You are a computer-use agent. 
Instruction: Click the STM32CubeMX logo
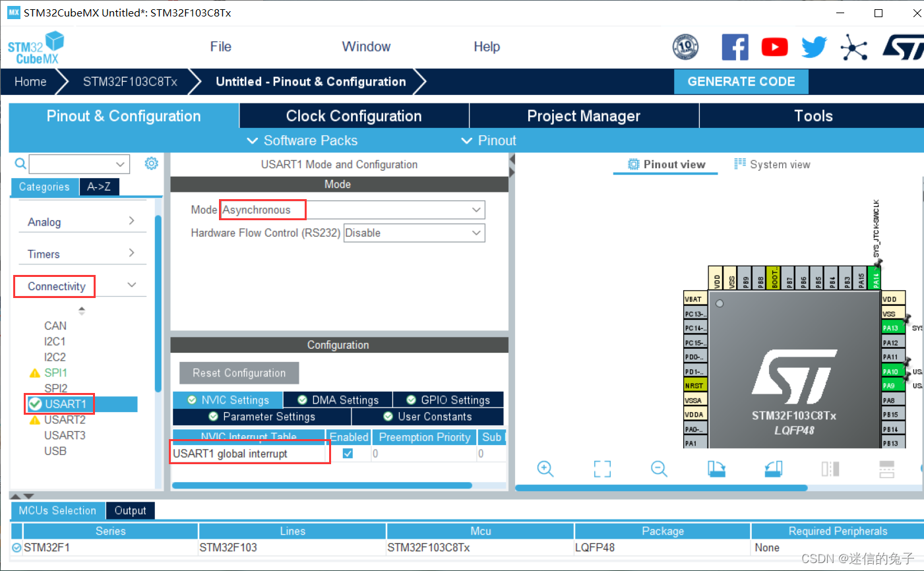pos(36,47)
